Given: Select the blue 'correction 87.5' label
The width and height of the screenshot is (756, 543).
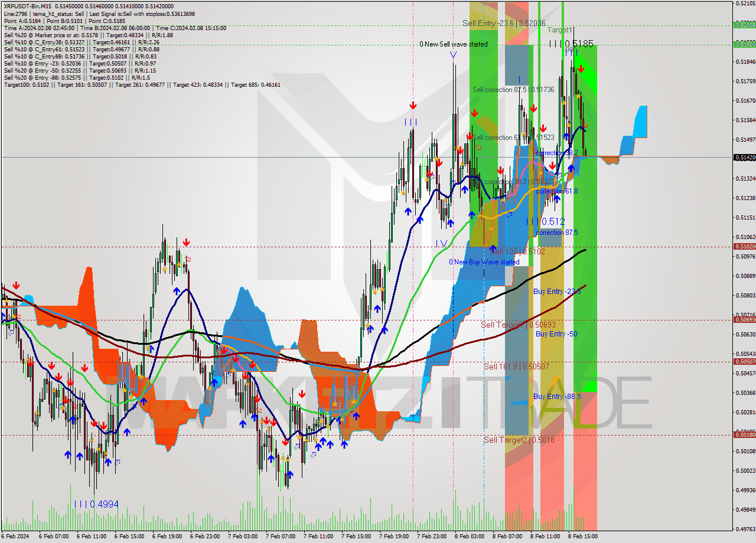Looking at the screenshot, I should 557,233.
